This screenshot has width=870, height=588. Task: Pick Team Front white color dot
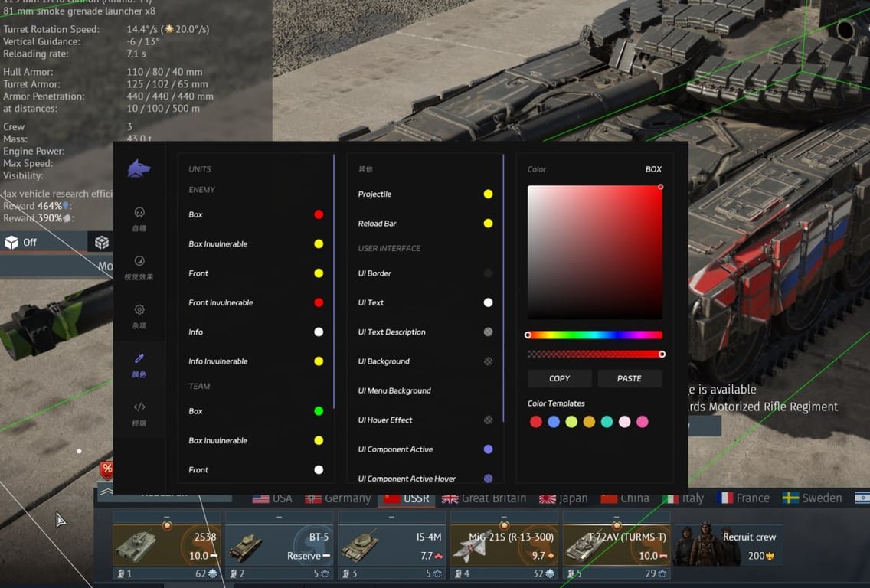point(319,470)
